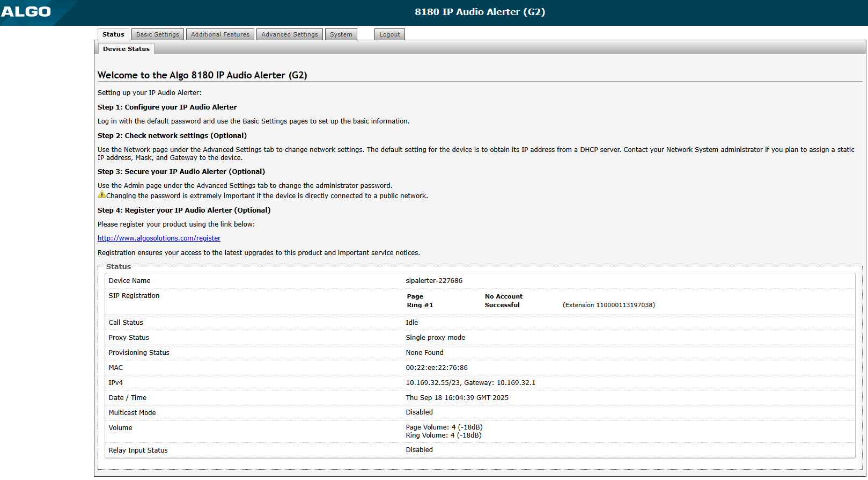Click the MAC address value
The width and height of the screenshot is (868, 480).
pos(436,368)
